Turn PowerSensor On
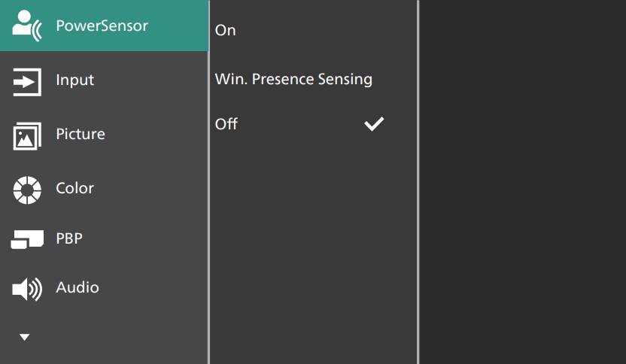The image size is (626, 364). 226,31
